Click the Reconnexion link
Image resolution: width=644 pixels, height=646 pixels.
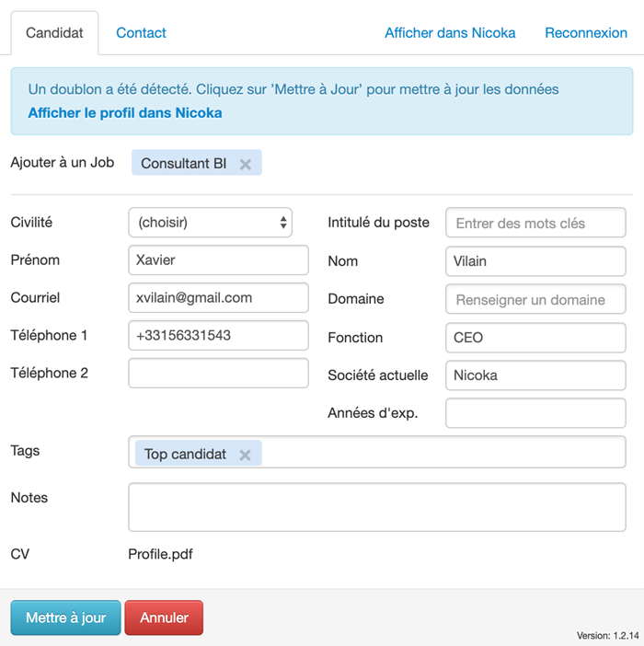click(585, 32)
